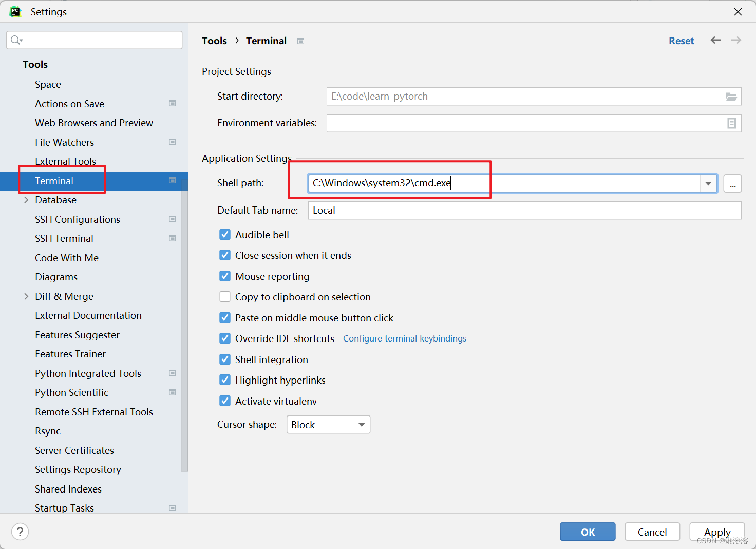Select Actions on Save settings page
Viewport: 756px width, 549px height.
69,104
